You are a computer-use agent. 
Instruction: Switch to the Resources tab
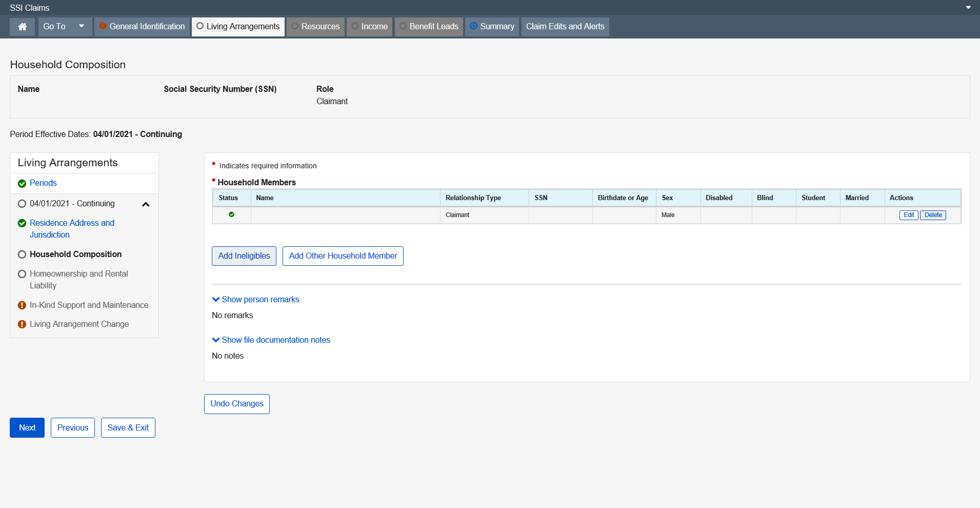click(x=315, y=27)
